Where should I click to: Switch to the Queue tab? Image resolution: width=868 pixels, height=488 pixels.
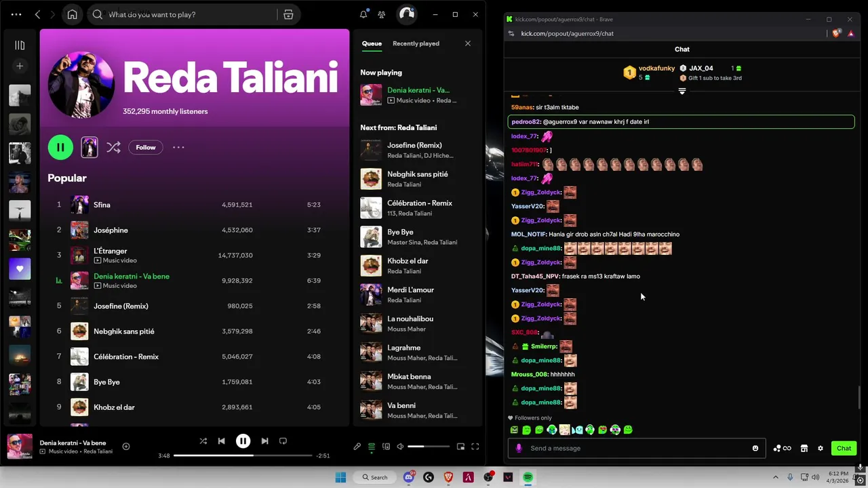(372, 43)
